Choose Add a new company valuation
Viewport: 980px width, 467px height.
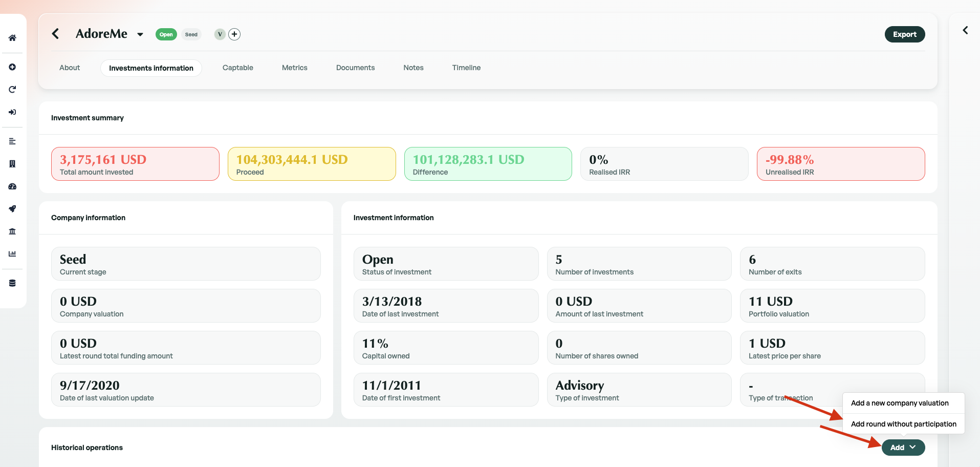904,403
